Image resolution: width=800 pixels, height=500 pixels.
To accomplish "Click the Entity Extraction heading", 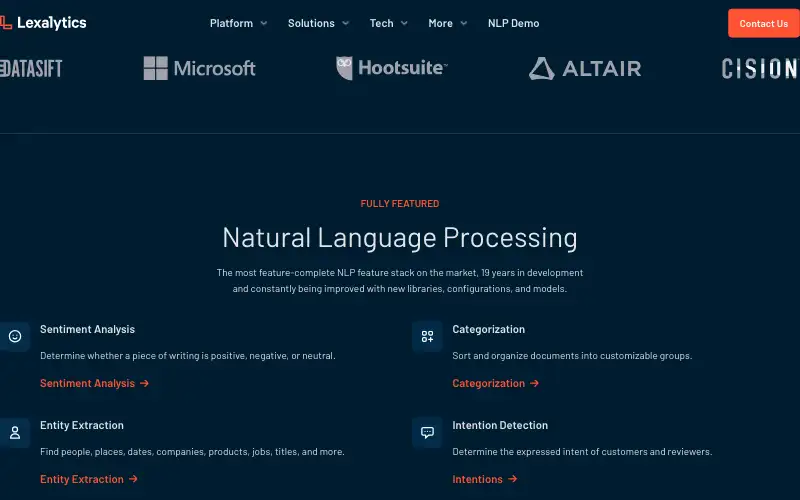I will click(82, 426).
